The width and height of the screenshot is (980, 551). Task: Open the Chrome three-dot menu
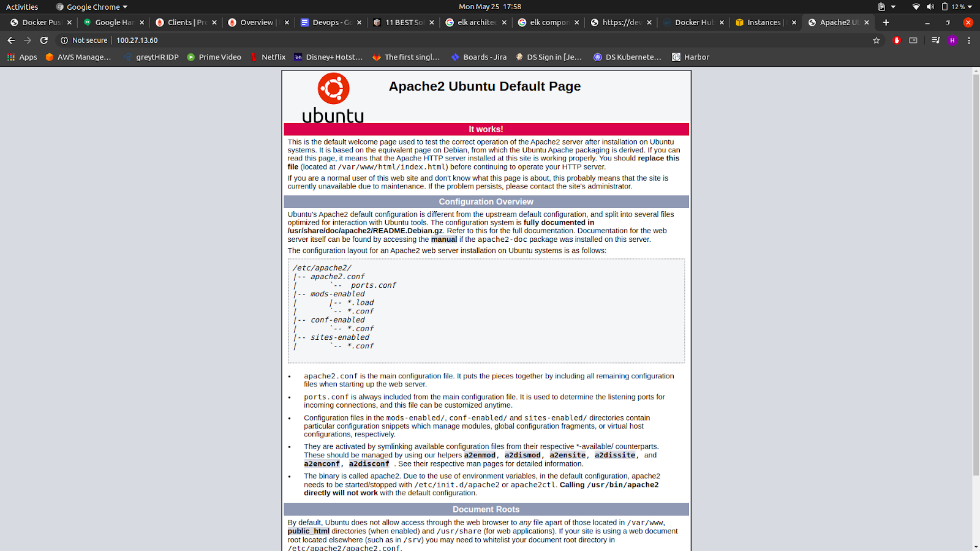[969, 40]
